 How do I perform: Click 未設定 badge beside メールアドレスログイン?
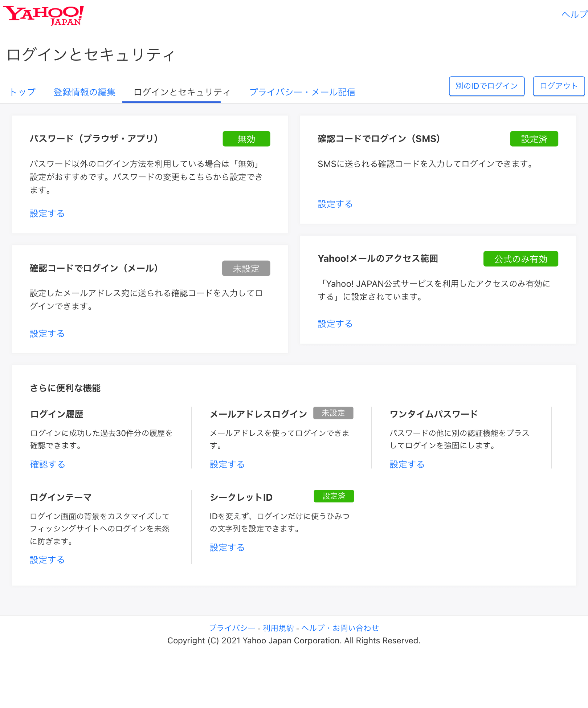333,413
